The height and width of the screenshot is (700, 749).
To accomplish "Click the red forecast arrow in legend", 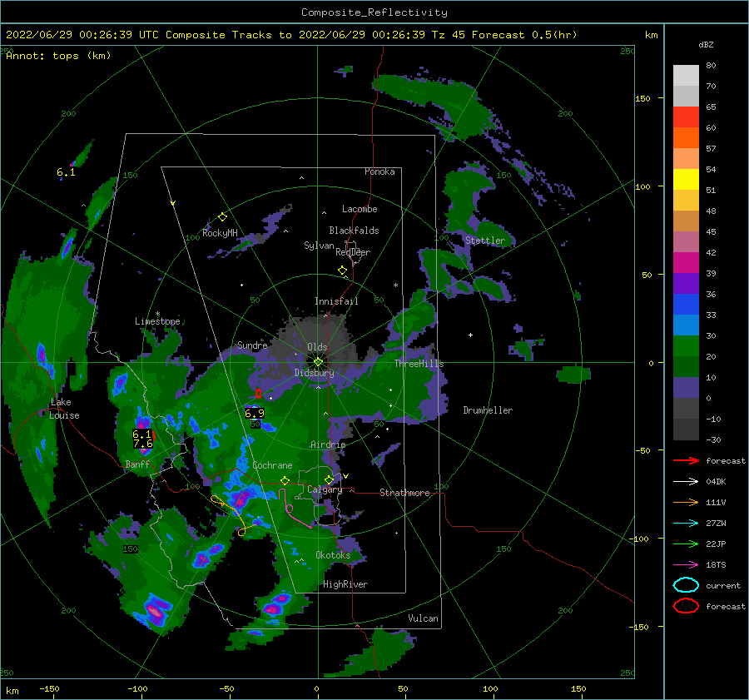I will pyautogui.click(x=686, y=460).
